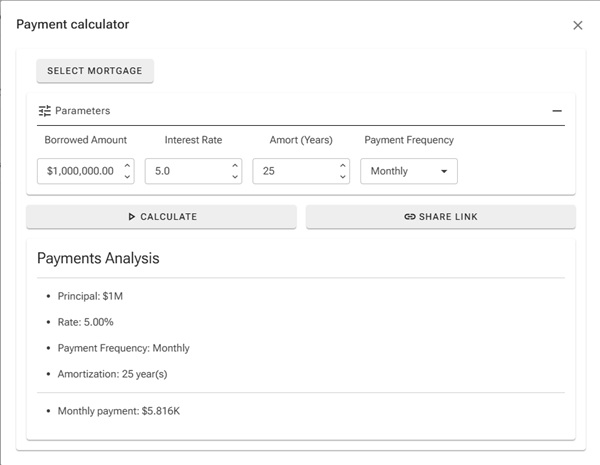Click the Select Mortgage button
Viewport: 600px width, 465px height.
(x=95, y=71)
